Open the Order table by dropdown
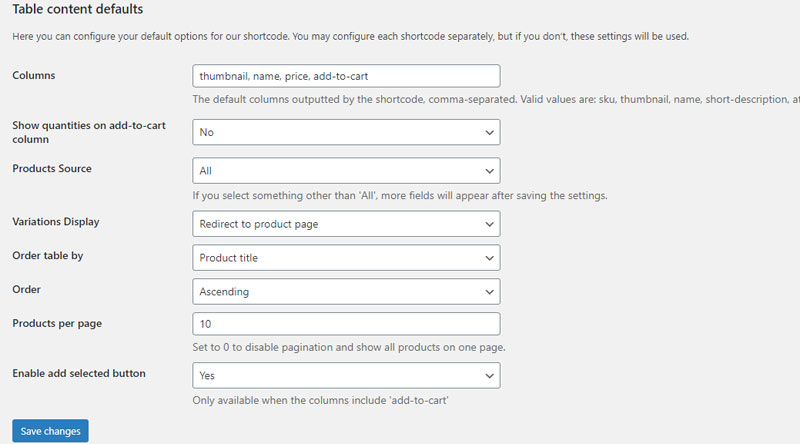This screenshot has width=800, height=444. pyautogui.click(x=346, y=258)
